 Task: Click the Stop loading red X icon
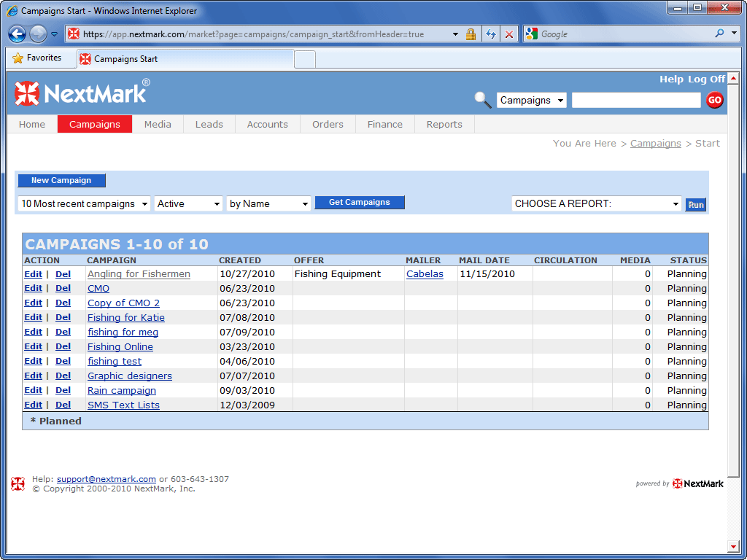(x=509, y=34)
